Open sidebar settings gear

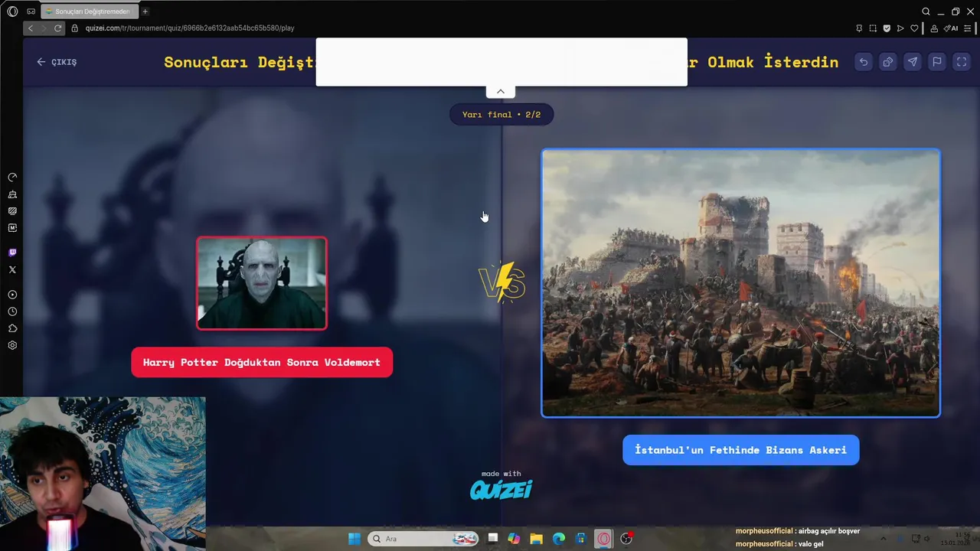pos(12,345)
